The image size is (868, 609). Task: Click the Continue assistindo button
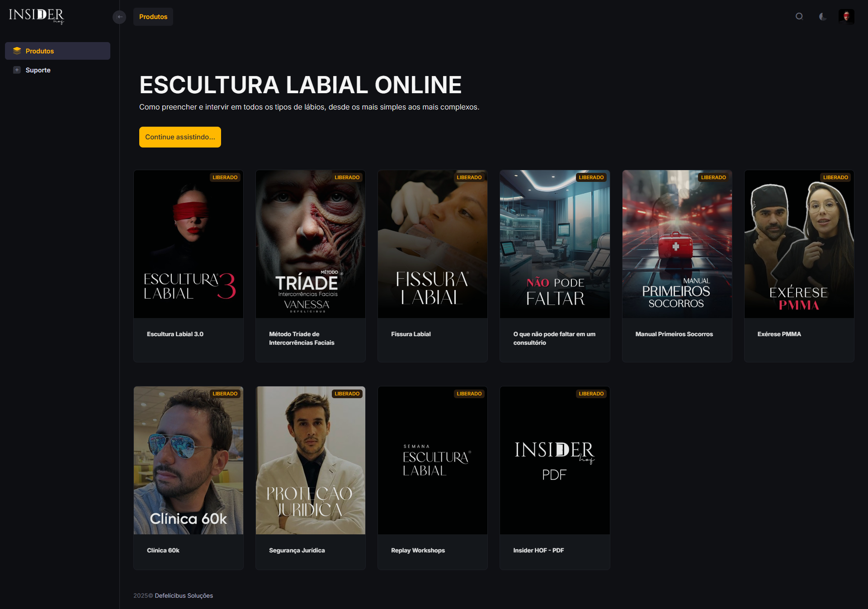point(180,137)
